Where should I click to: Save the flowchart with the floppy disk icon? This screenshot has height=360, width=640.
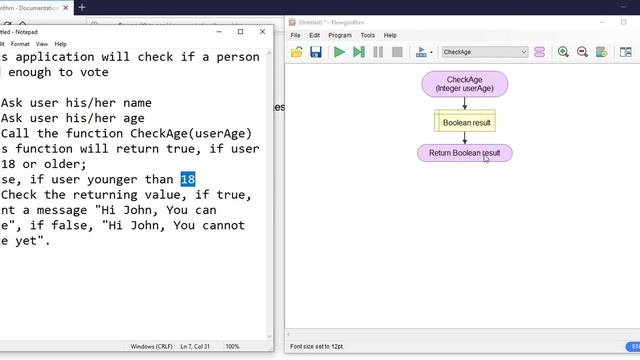tap(316, 52)
